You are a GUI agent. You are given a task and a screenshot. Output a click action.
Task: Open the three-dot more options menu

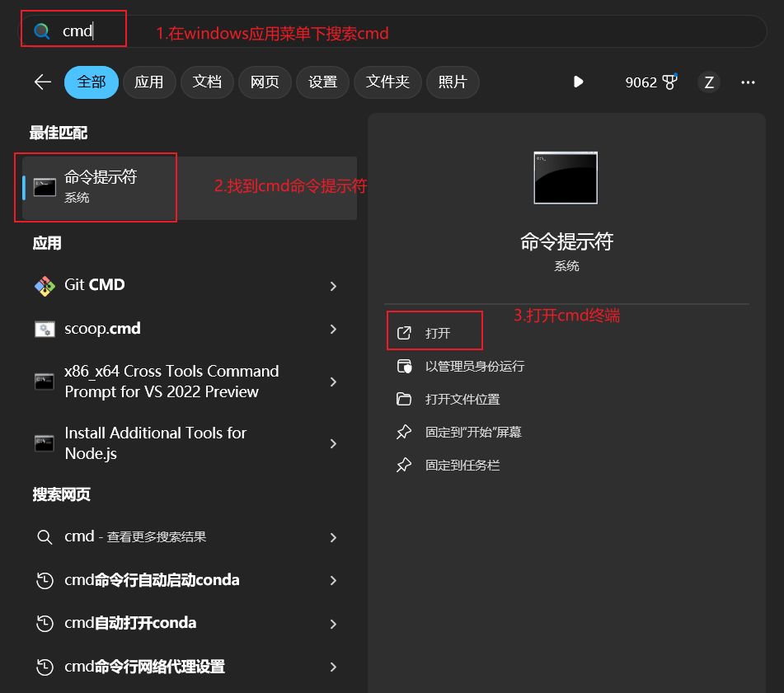[745, 82]
